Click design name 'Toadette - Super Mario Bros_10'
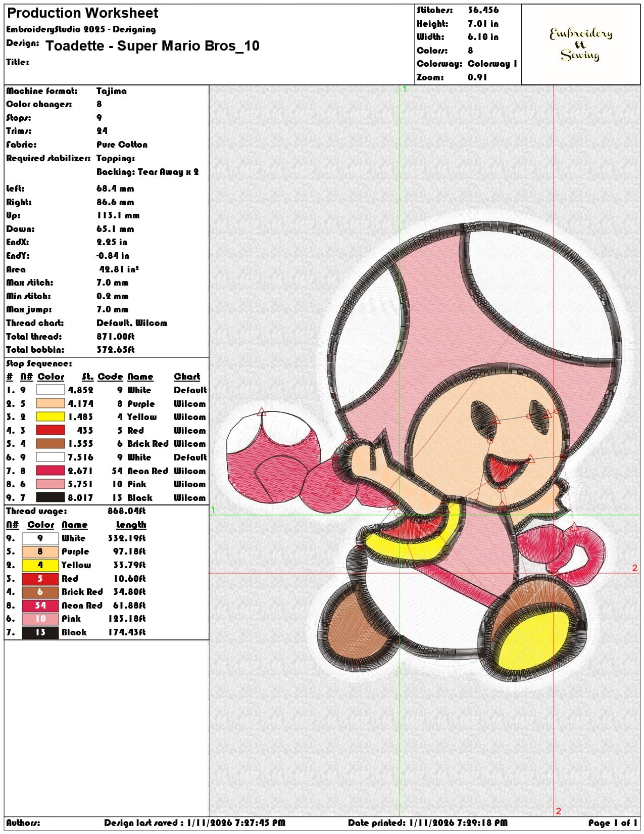This screenshot has width=644, height=834. tap(153, 46)
